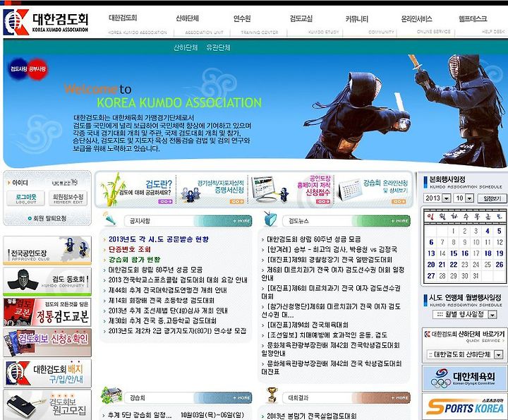Select the 산하단체 submenu item in teal bar
508x420 pixels.
[x=186, y=47]
